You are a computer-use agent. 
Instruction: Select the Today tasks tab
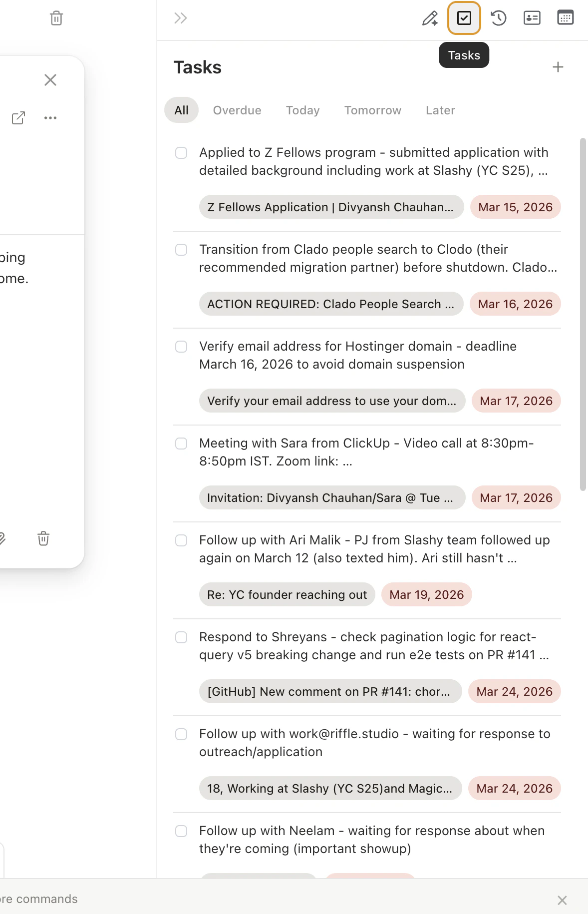click(302, 110)
